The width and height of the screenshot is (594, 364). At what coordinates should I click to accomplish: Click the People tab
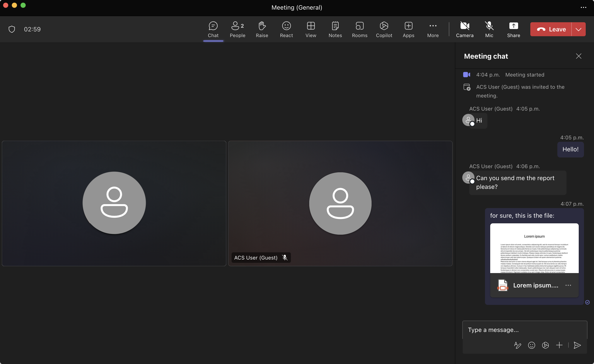[237, 29]
